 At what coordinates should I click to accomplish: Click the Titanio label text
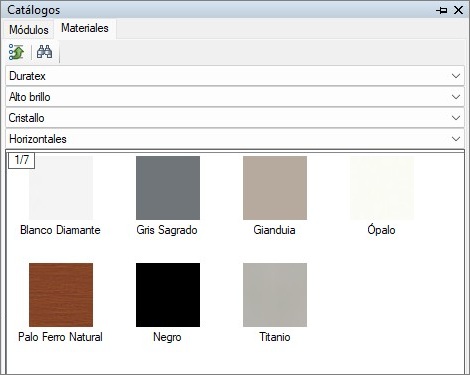(x=275, y=337)
